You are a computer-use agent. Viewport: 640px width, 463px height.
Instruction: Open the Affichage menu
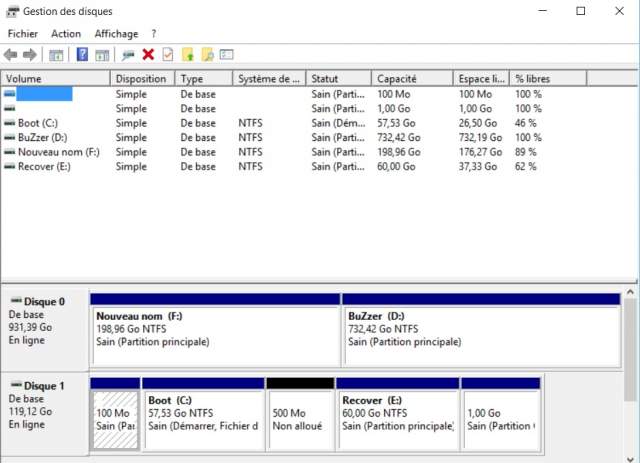(x=116, y=33)
